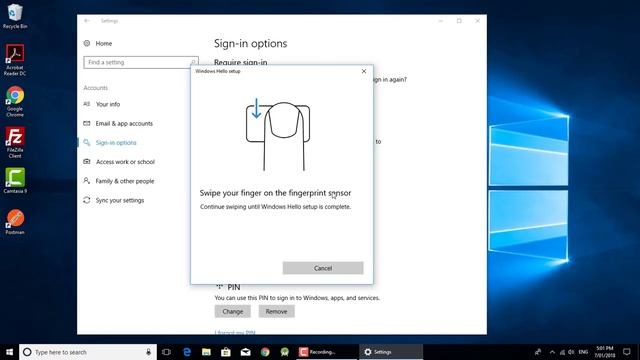640x360 pixels.
Task: Click the Family & other people icon
Action: (87, 180)
